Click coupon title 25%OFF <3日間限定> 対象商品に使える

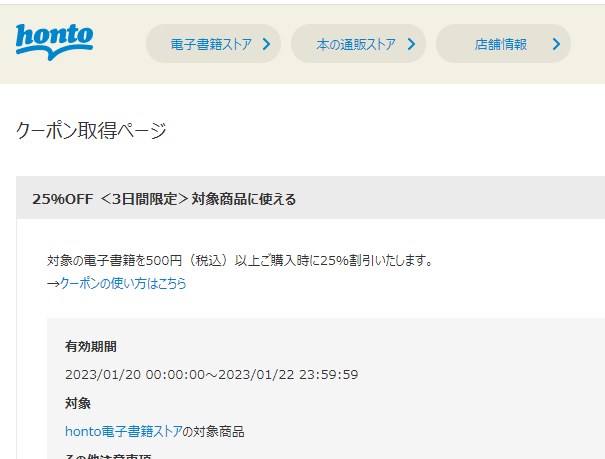(164, 199)
